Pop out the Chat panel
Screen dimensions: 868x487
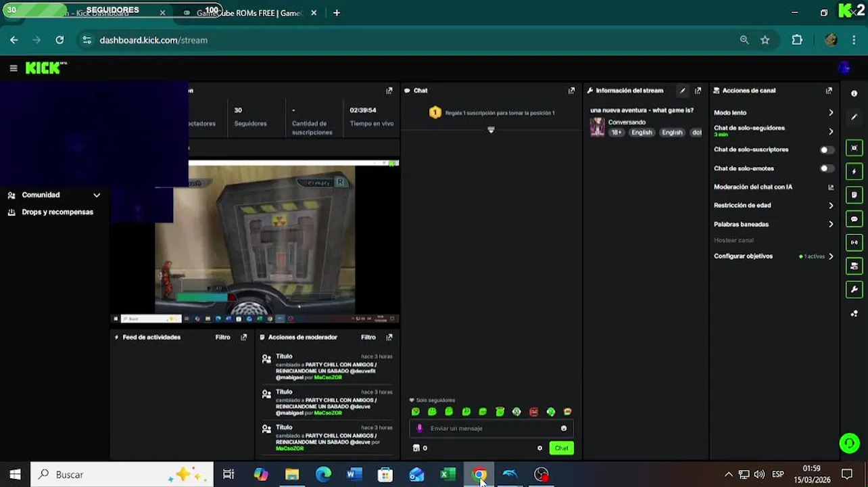[x=571, y=91]
